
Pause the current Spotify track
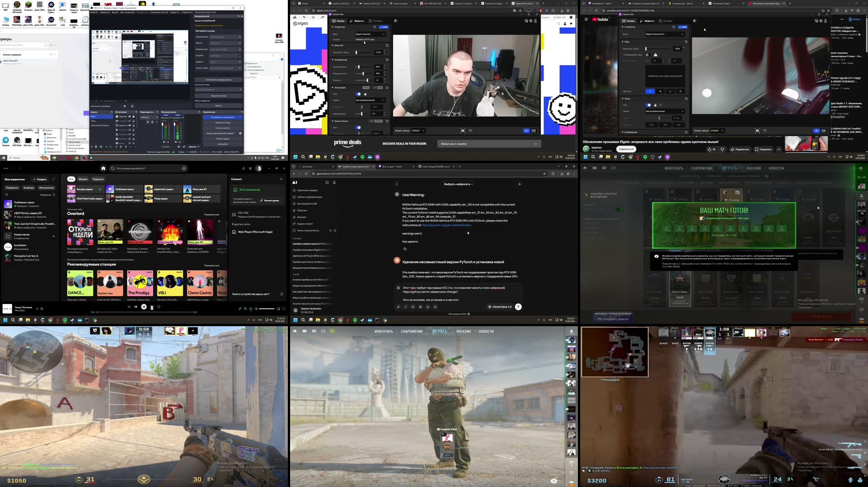(x=144, y=307)
